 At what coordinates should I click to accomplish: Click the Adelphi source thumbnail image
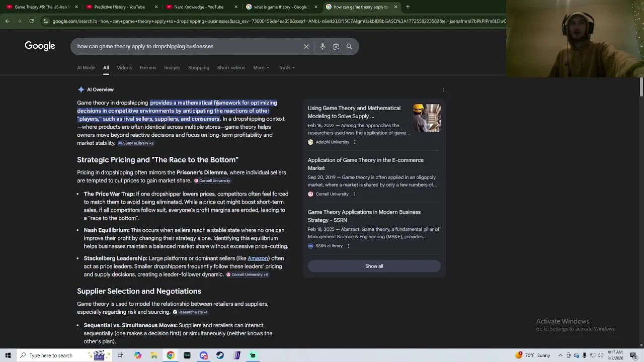pos(427,118)
